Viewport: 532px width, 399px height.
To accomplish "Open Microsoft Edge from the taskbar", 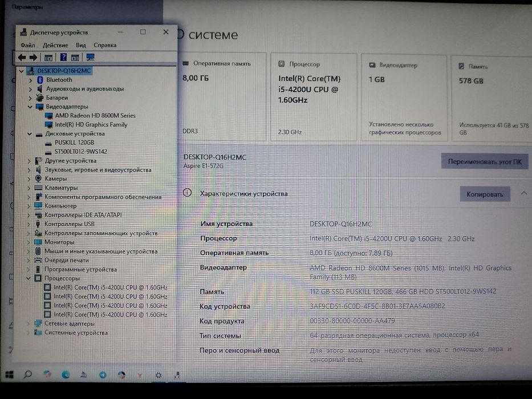I will click(66, 374).
